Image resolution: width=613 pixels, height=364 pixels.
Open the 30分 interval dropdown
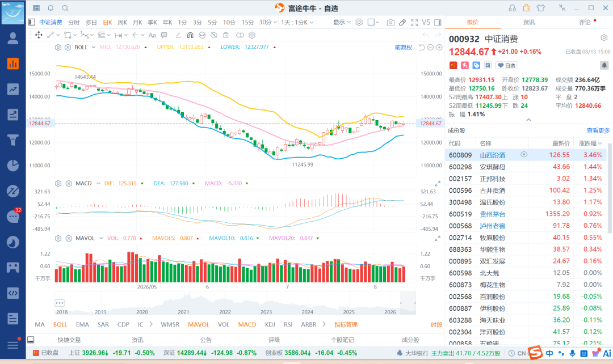268,22
